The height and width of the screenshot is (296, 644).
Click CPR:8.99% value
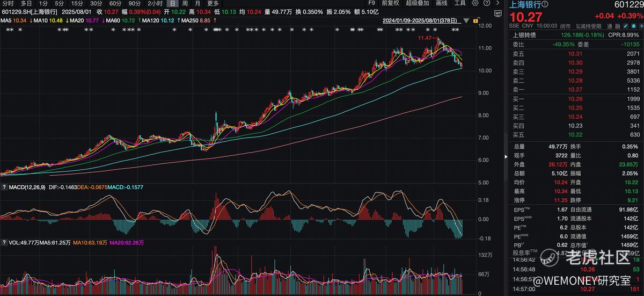(625, 35)
